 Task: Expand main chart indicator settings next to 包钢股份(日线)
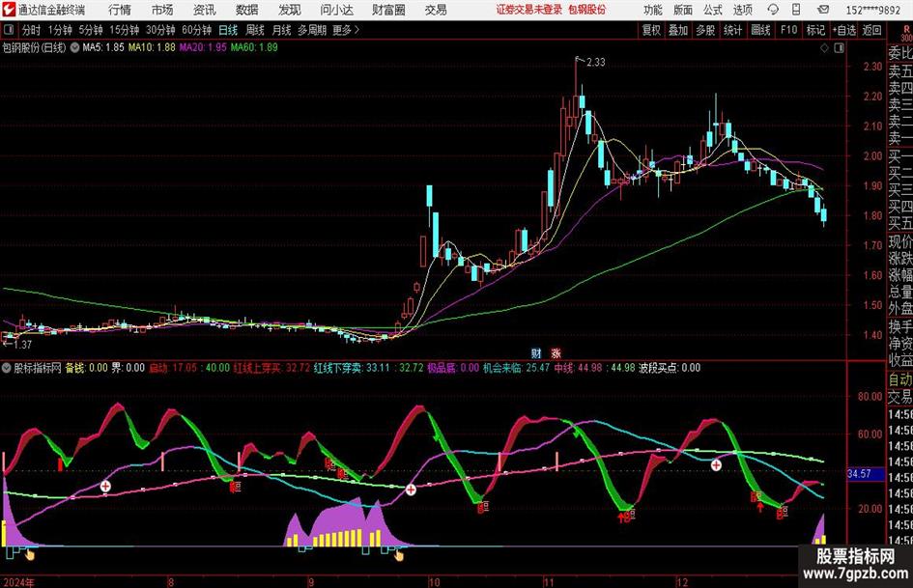click(x=74, y=47)
